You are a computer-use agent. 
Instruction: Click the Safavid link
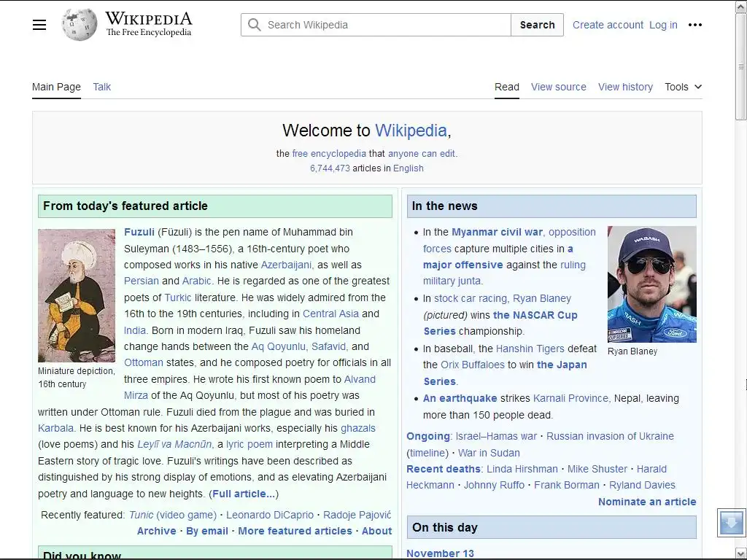point(329,346)
